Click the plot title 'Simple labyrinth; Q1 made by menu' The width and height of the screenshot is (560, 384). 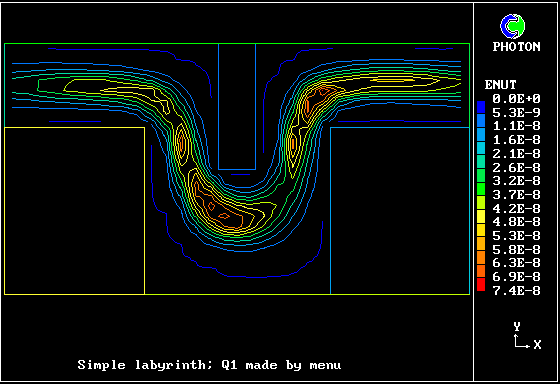[x=209, y=365]
